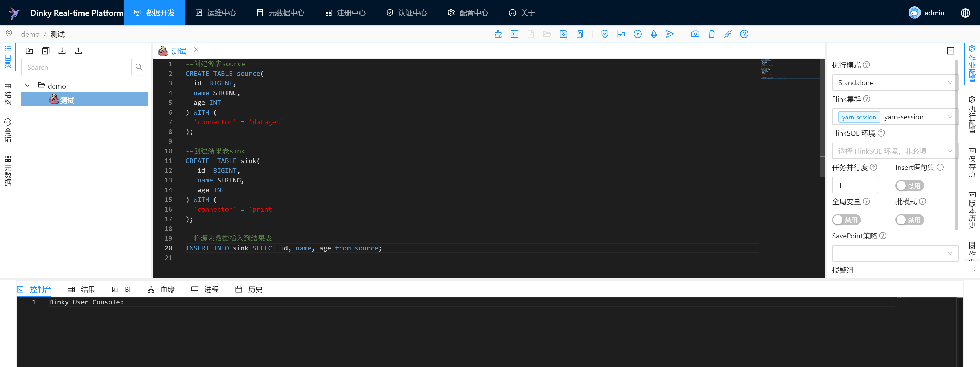Image resolution: width=980 pixels, height=367 pixels.
Task: Click the shield SQL check icon
Action: click(x=604, y=34)
